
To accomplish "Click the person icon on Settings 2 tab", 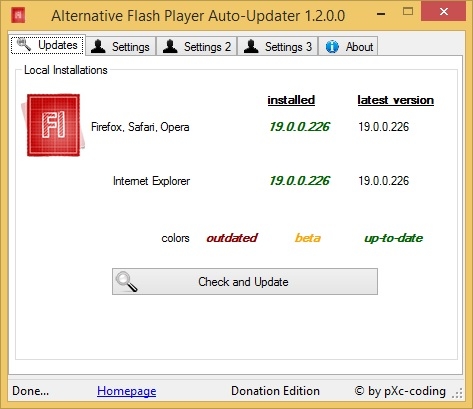I will 170,46.
